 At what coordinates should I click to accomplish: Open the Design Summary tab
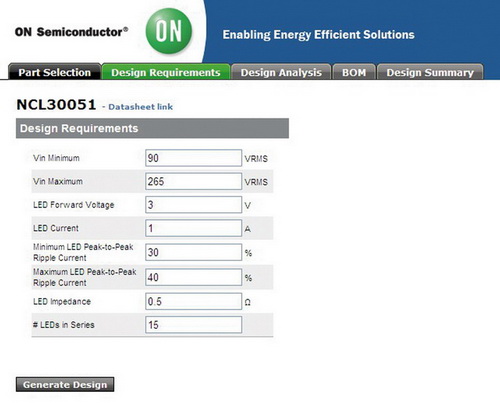click(x=430, y=72)
